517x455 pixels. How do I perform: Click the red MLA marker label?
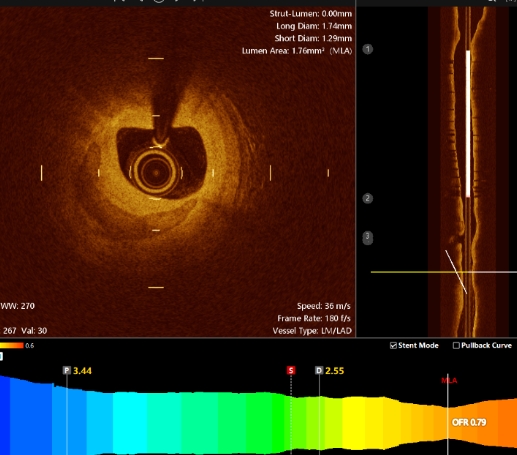(x=449, y=380)
